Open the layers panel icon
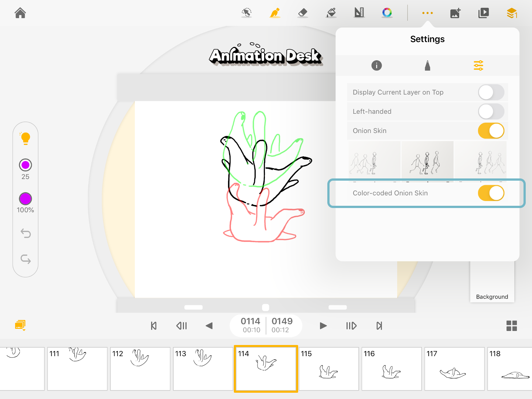This screenshot has width=532, height=399. [x=512, y=13]
